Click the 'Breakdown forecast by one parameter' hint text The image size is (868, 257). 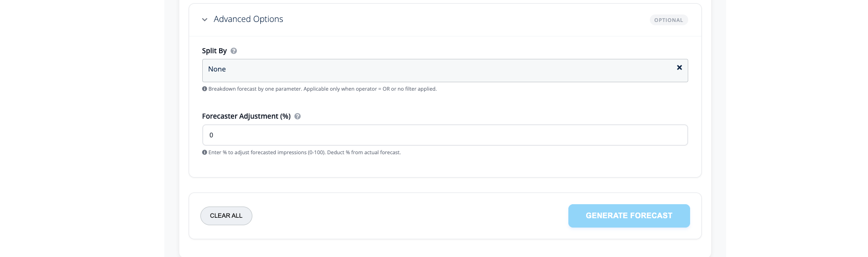323,89
